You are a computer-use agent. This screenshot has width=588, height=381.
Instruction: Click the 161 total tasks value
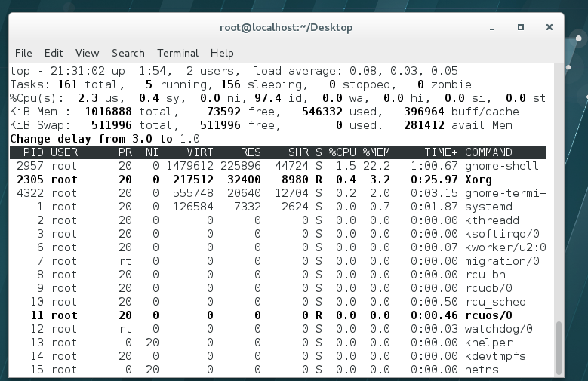[x=67, y=84]
